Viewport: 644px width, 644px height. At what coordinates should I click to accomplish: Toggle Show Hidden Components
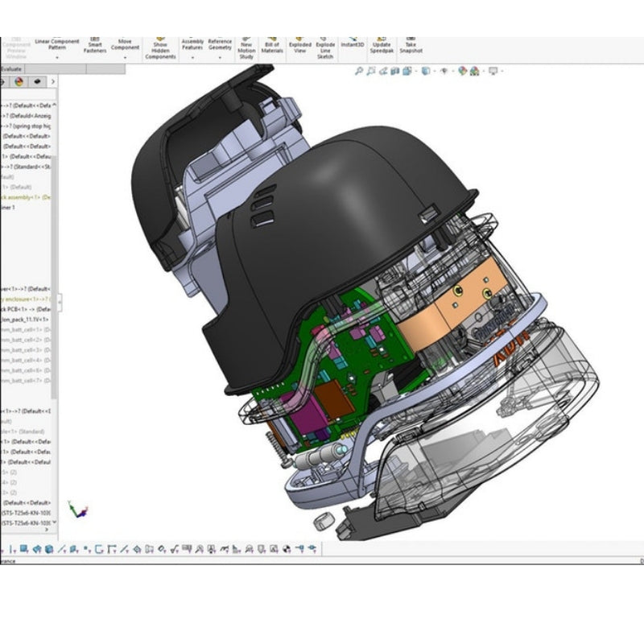pyautogui.click(x=159, y=48)
